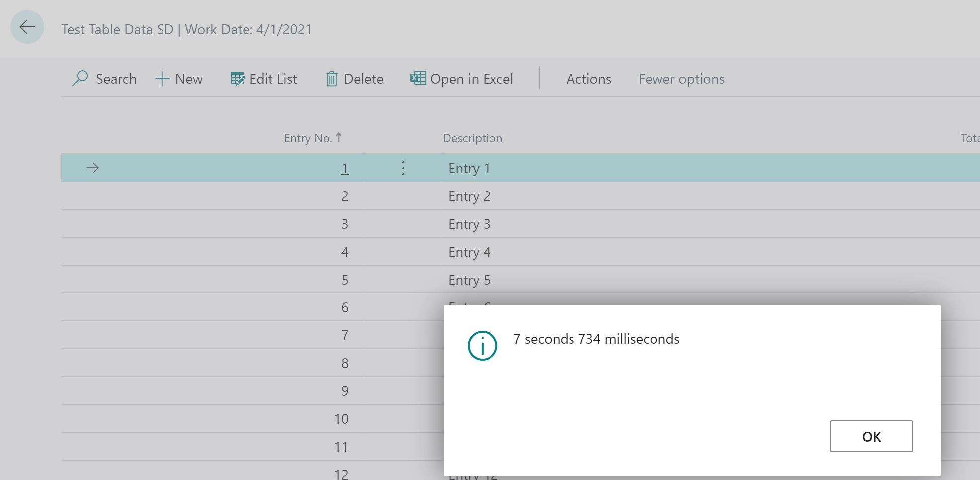Open Entry No. 1 link
Screen dimensions: 980x480
coord(345,169)
